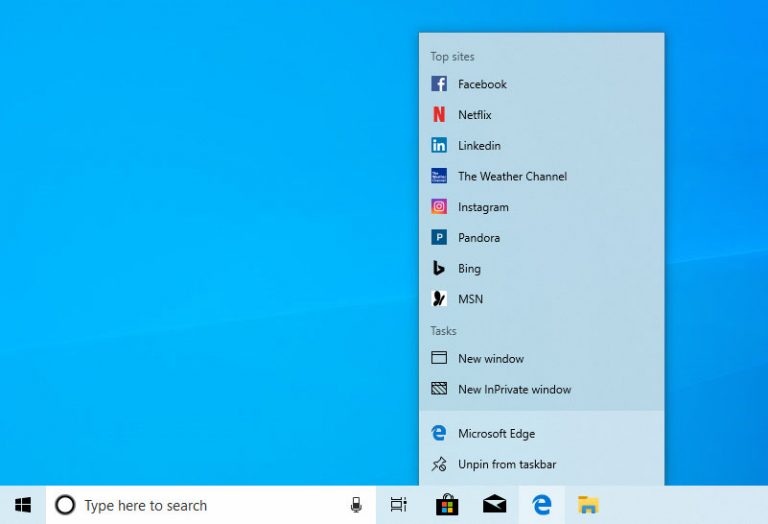Click the Windows Start button
Viewport: 768px width, 524px height.
tap(23, 505)
